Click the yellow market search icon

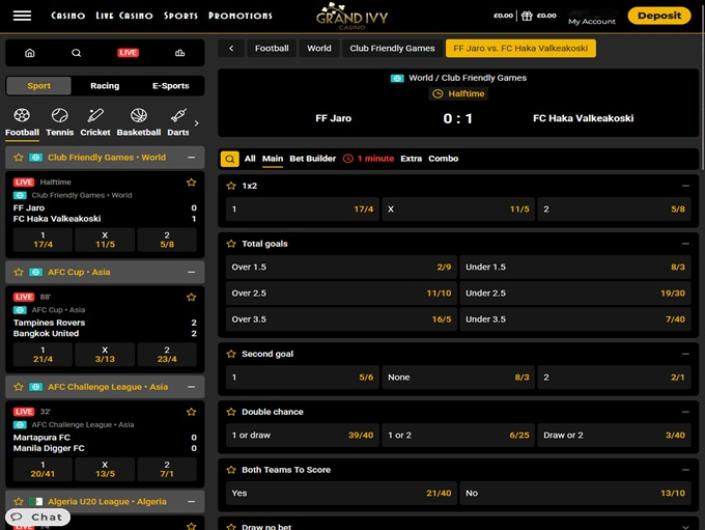click(x=230, y=158)
